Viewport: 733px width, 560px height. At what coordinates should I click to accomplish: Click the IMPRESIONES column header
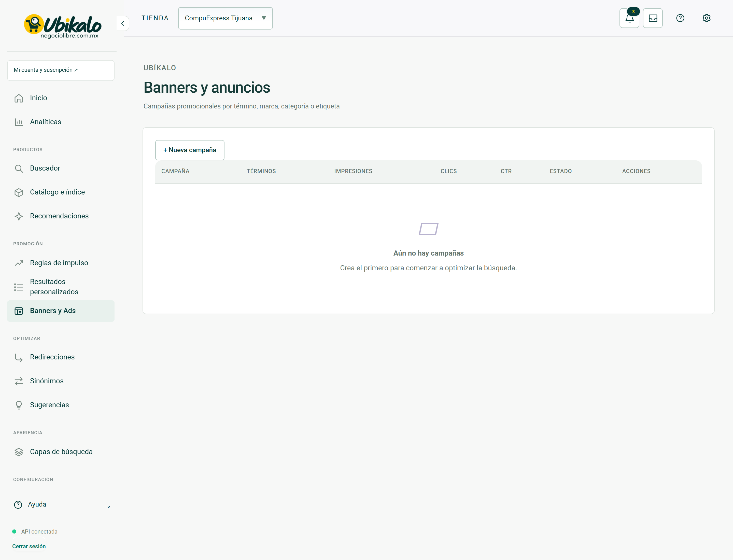coord(353,171)
